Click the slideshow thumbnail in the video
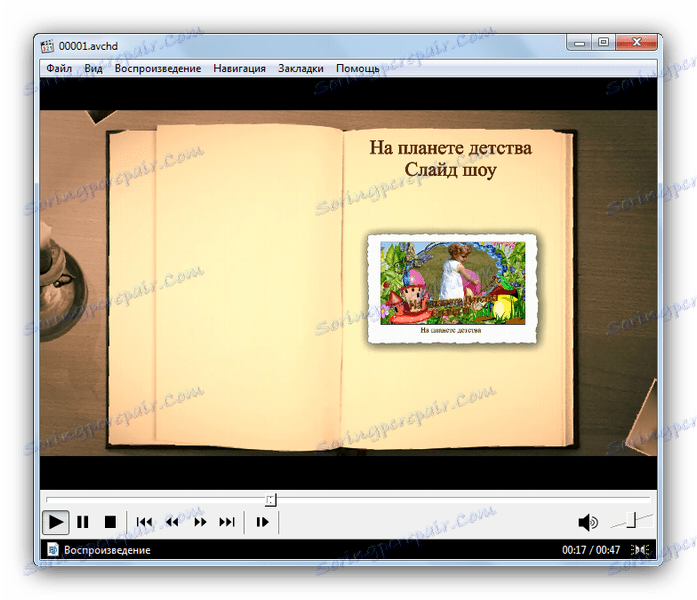The height and width of the screenshot is (600, 697). 452,289
